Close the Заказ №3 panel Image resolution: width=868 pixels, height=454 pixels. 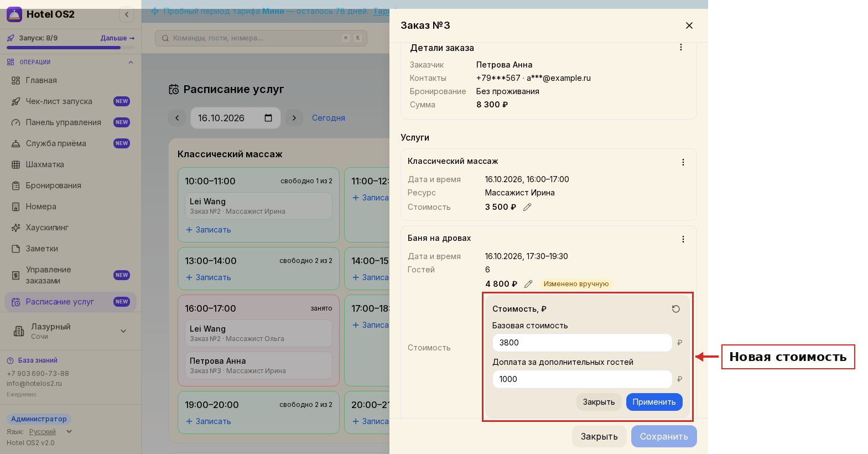(x=689, y=25)
